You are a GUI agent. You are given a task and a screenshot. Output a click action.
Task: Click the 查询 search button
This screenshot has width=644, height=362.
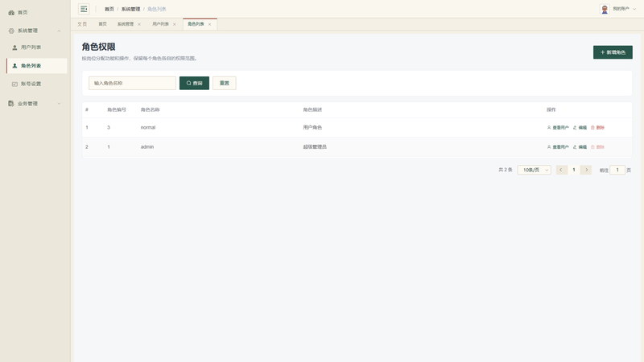[194, 83]
